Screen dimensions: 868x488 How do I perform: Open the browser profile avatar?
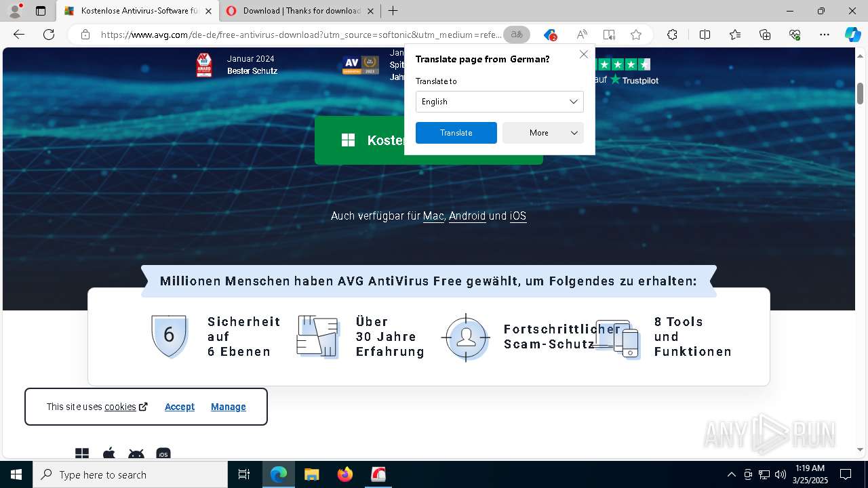[15, 10]
